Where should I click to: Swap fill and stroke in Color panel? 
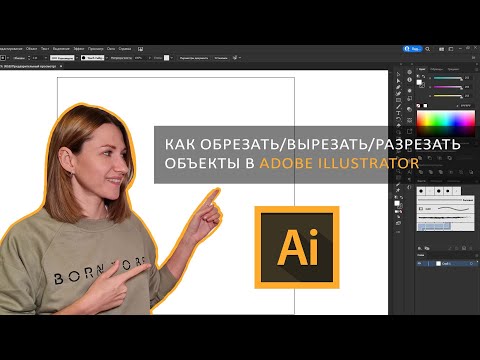(x=423, y=76)
